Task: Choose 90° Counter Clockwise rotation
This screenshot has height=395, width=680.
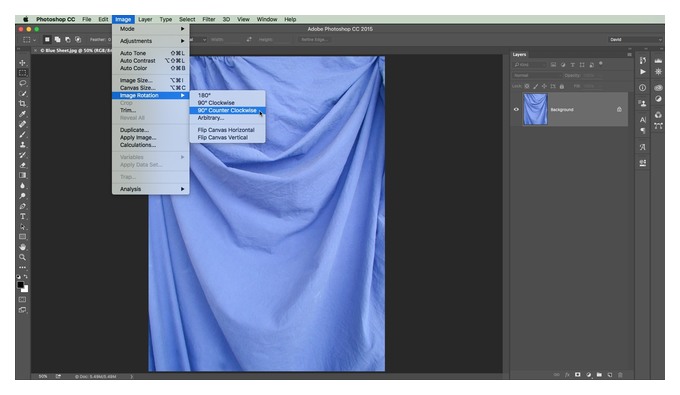Action: tap(227, 110)
